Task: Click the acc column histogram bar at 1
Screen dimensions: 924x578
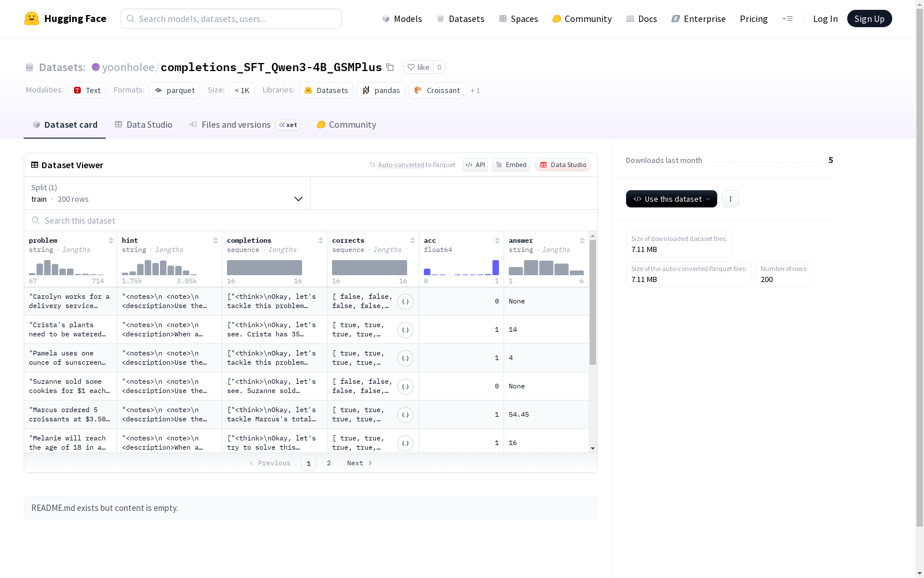Action: click(x=495, y=268)
